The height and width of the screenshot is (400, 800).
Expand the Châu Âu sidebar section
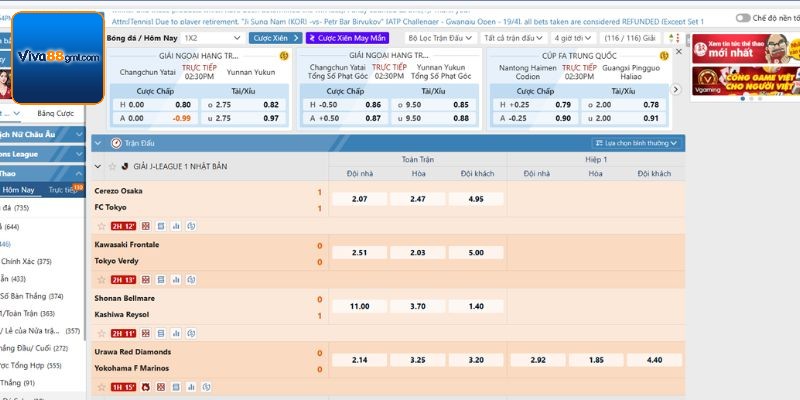tap(42, 134)
